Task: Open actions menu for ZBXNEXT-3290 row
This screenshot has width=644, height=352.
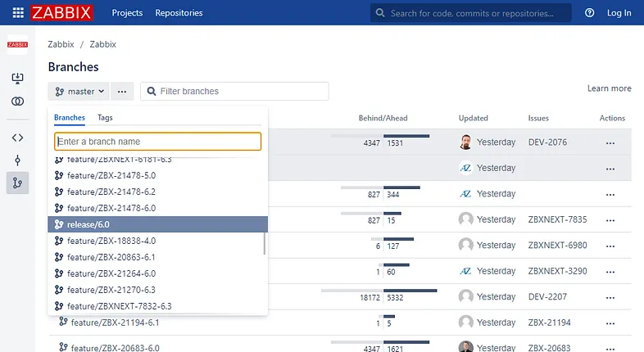Action: coord(610,272)
